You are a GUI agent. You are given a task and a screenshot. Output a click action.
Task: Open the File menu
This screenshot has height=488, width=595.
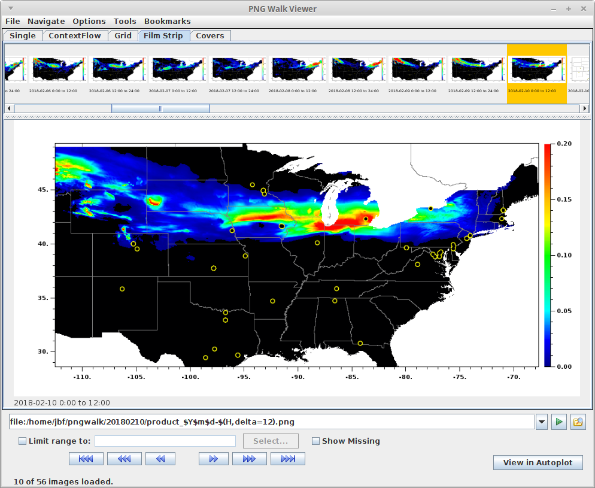click(13, 21)
